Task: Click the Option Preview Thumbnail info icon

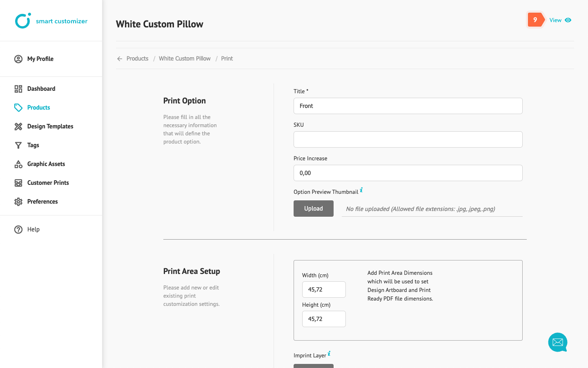Action: click(361, 190)
